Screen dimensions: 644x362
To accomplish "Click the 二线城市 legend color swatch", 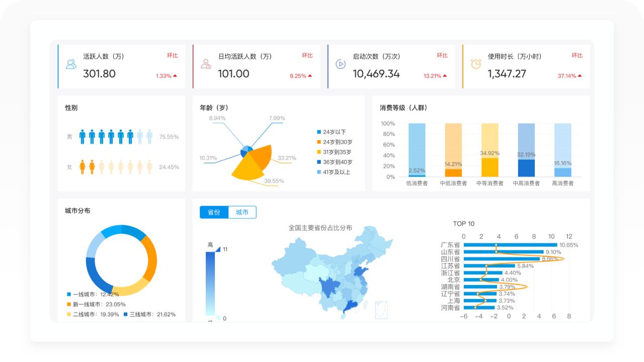I will point(69,314).
